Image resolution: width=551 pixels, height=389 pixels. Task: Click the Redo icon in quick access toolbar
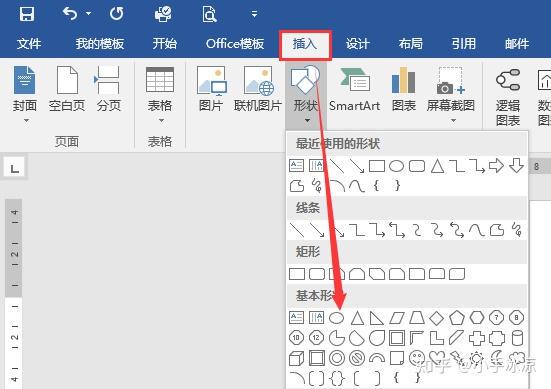coord(116,14)
